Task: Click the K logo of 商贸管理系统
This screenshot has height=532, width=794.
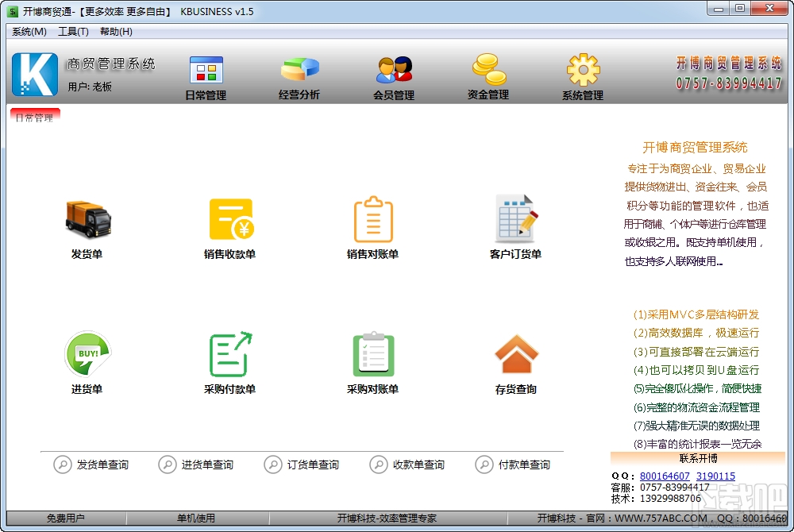Action: [x=35, y=75]
